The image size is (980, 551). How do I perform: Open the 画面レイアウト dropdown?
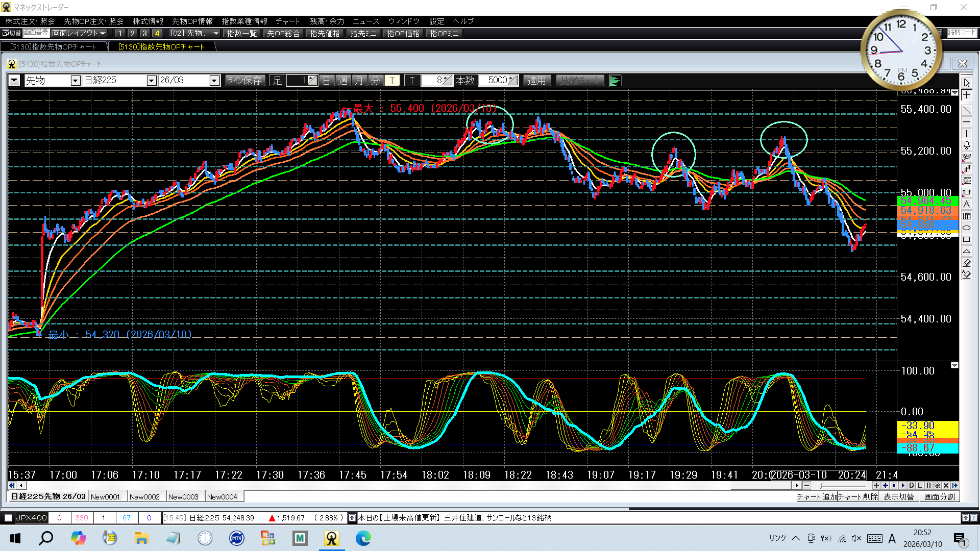pos(78,33)
